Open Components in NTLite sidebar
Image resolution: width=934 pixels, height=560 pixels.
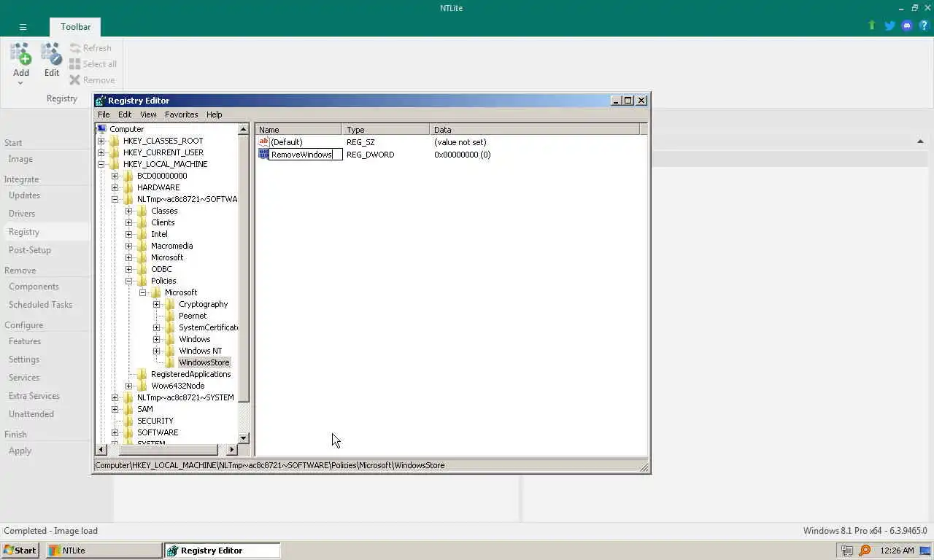(34, 287)
